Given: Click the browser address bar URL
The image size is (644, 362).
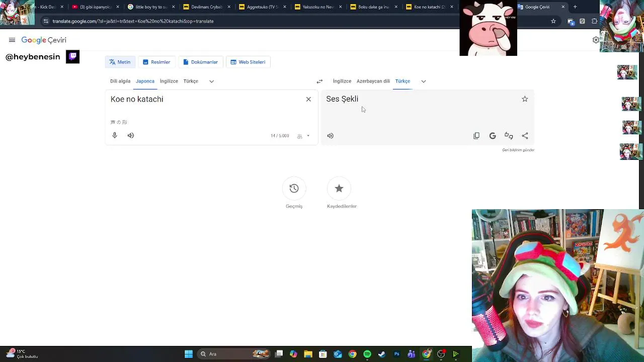Looking at the screenshot, I should pos(133,21).
